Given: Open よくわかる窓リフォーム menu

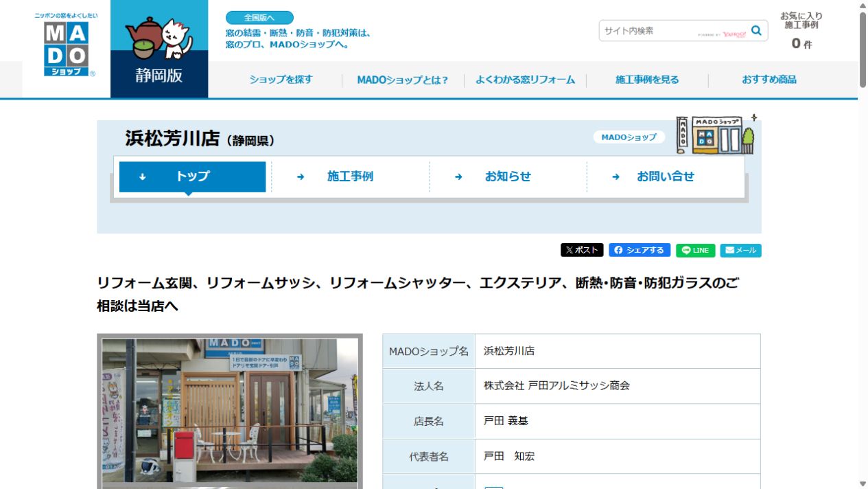Looking at the screenshot, I should [x=525, y=80].
